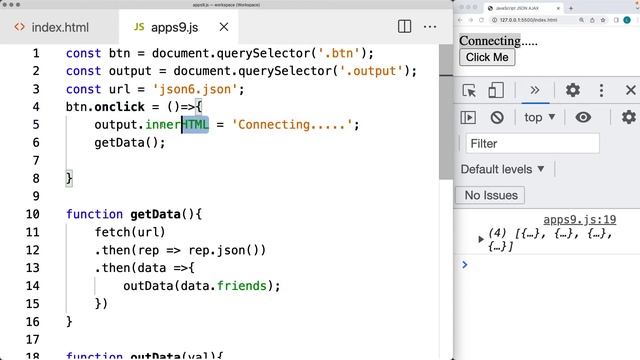Viewport: 640px width, 360px height.
Task: Click the onclick property on line 4
Action: coord(119,107)
